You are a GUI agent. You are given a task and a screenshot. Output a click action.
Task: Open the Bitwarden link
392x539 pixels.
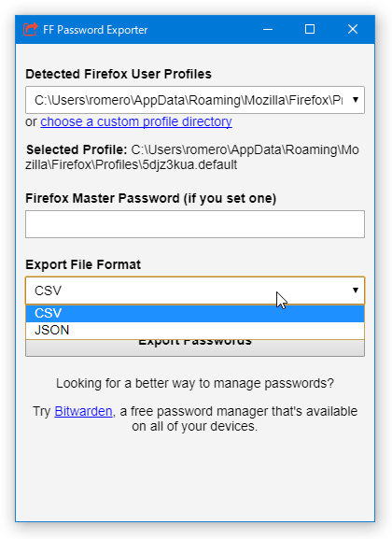pyautogui.click(x=83, y=411)
